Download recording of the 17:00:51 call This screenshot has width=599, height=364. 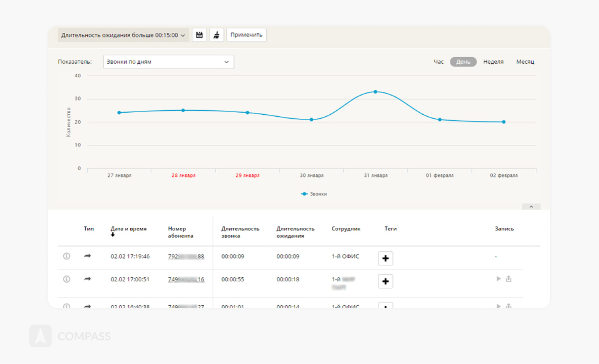click(509, 279)
